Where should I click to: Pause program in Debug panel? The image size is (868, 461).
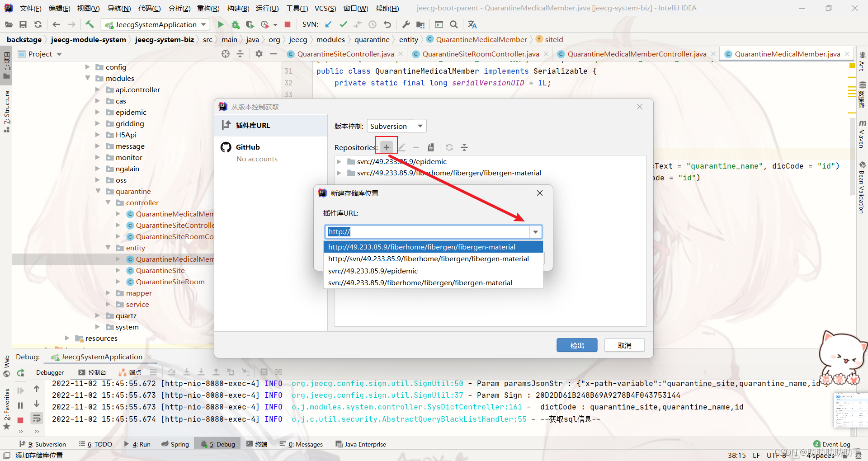(20, 405)
